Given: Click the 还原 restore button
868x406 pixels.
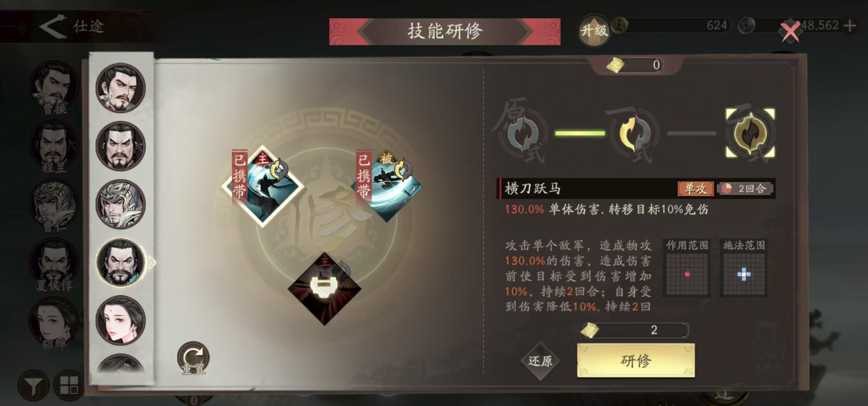Looking at the screenshot, I should point(540,361).
